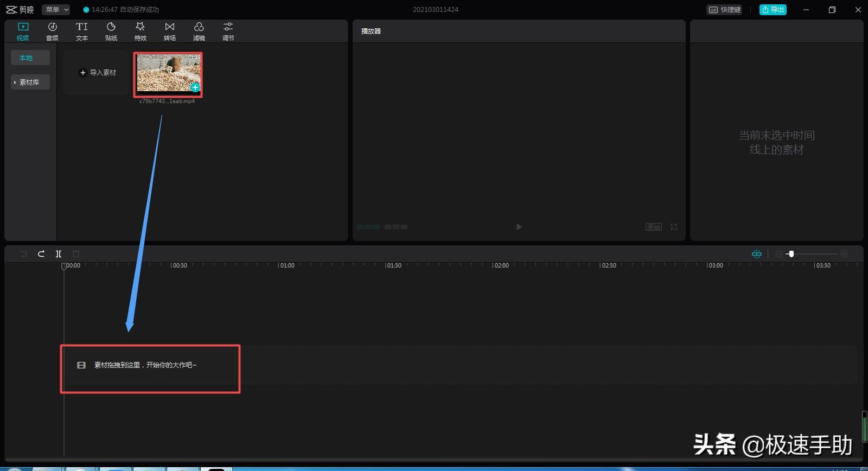Click the delete trash icon in timeline toolbar
Image resolution: width=868 pixels, height=471 pixels.
point(76,254)
